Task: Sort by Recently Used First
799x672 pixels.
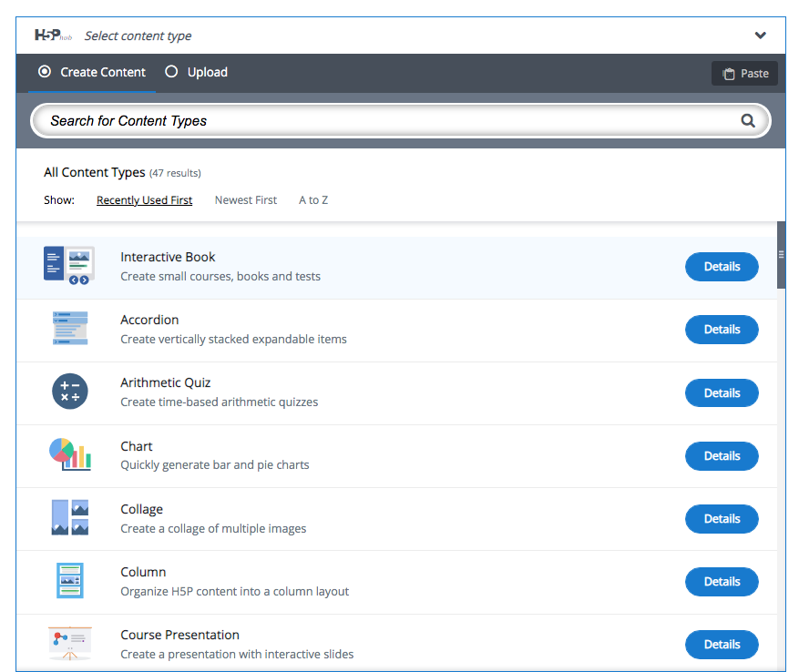Action: tap(144, 200)
